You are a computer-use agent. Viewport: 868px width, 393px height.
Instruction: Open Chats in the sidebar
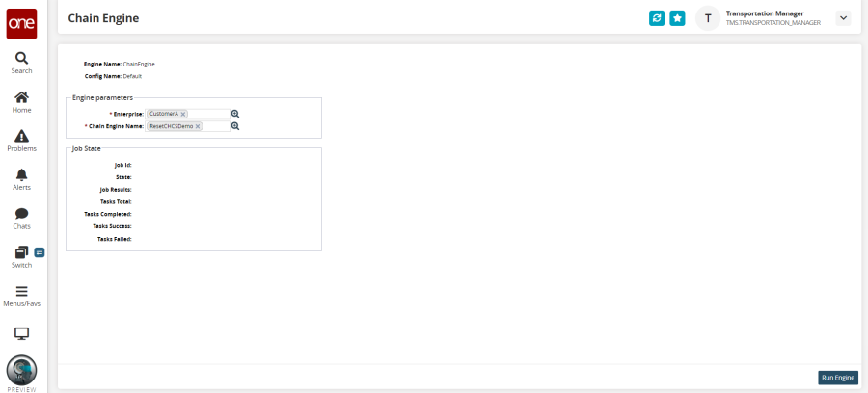pos(21,218)
